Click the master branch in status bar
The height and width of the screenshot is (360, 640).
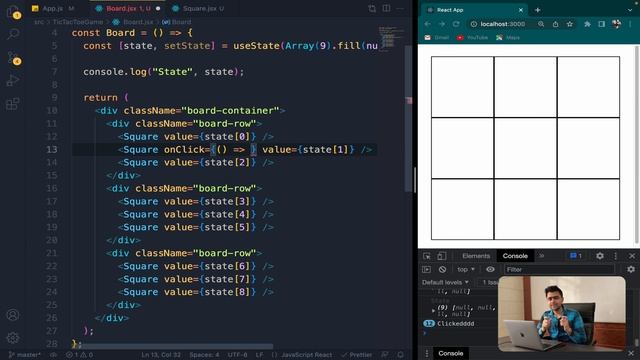(25, 355)
